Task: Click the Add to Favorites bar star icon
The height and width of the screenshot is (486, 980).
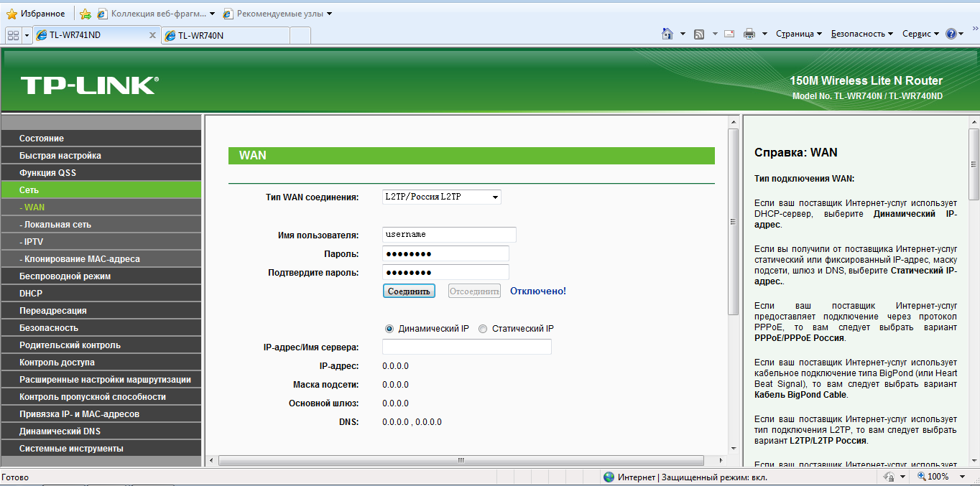Action: tap(85, 14)
